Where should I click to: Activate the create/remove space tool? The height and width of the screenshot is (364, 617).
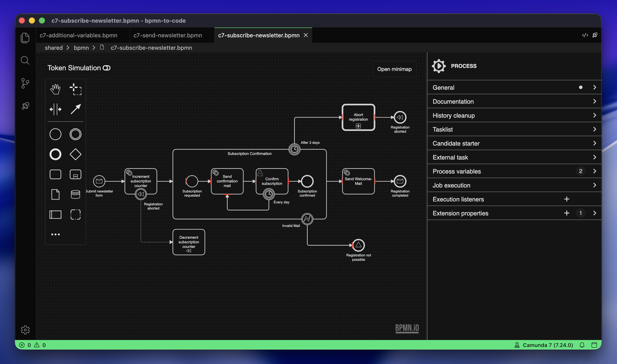click(55, 109)
